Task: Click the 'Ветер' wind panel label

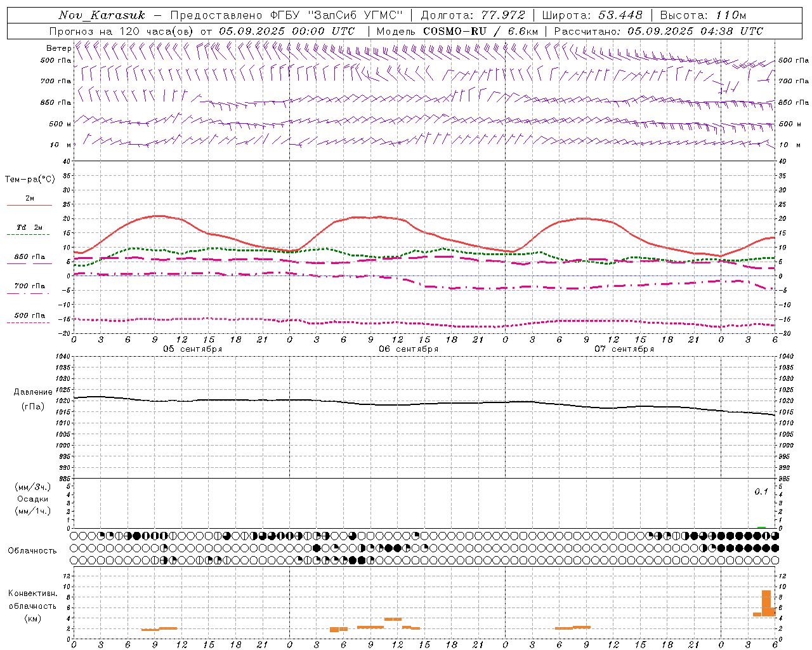Action: click(x=58, y=48)
